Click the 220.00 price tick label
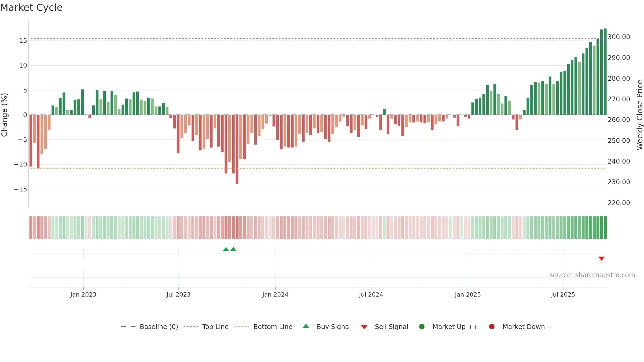Viewport: 644px width, 362px height. coord(619,203)
